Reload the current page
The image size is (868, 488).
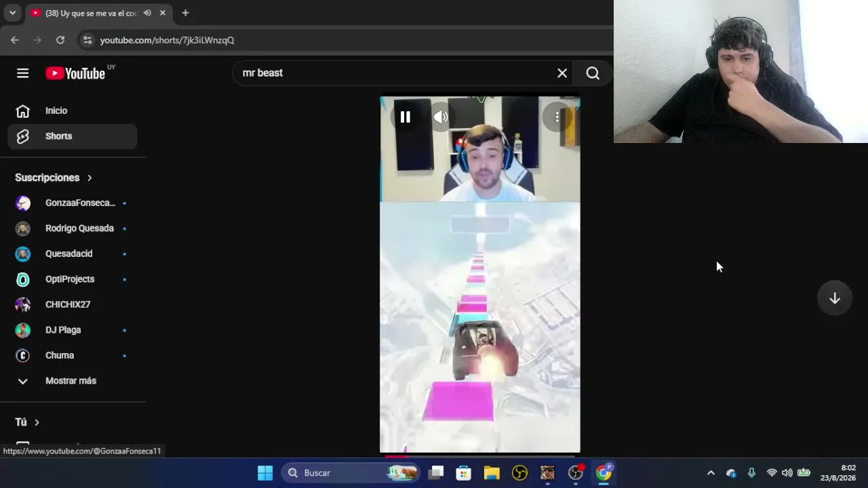coord(60,40)
